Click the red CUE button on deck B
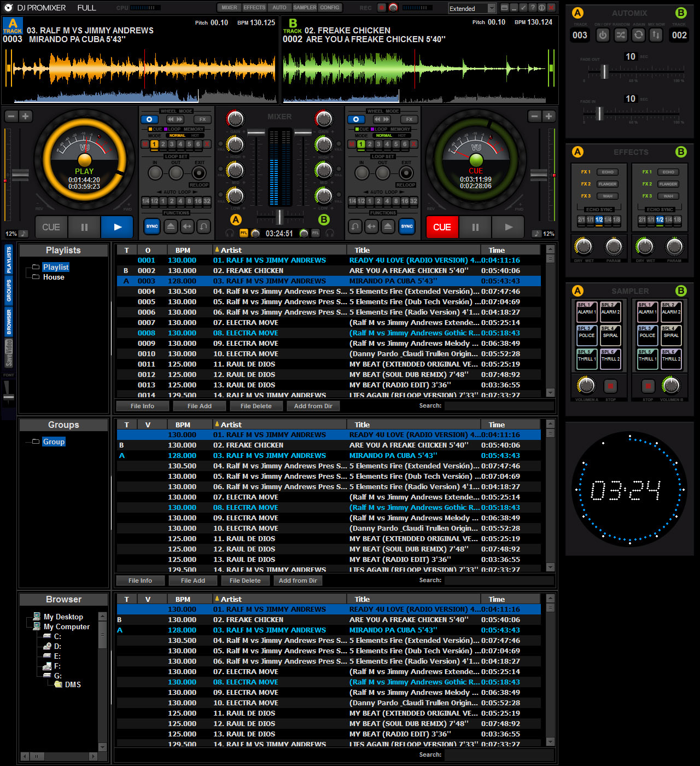Image resolution: width=700 pixels, height=766 pixels. (442, 227)
